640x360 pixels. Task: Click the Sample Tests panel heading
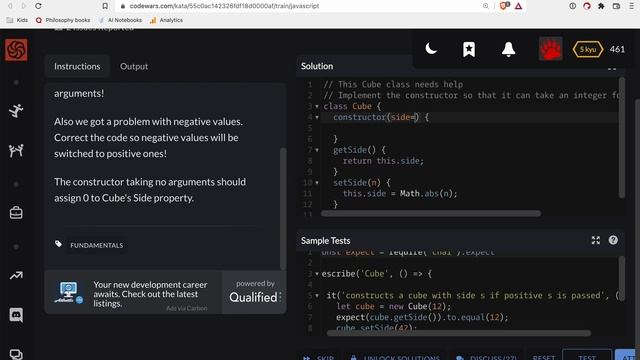tap(325, 241)
